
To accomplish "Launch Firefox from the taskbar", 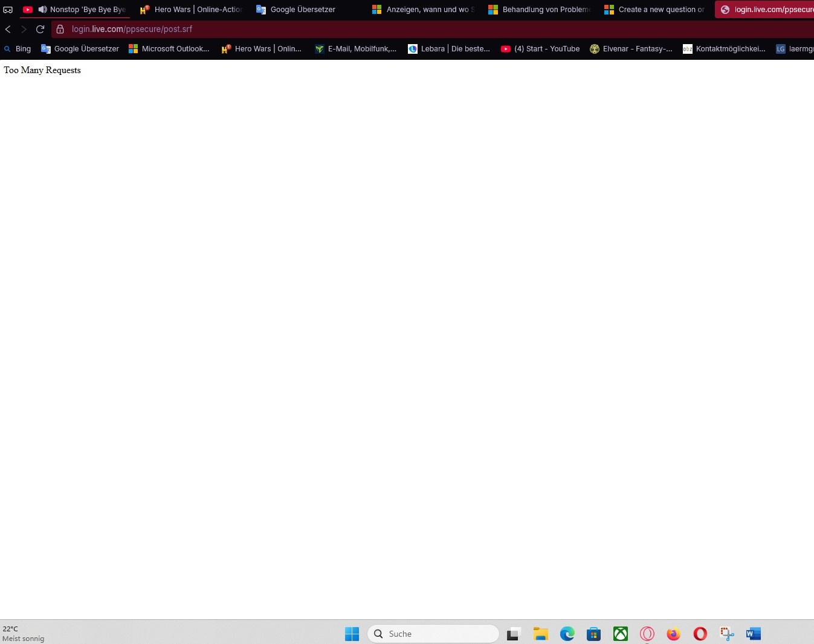I will (x=673, y=634).
